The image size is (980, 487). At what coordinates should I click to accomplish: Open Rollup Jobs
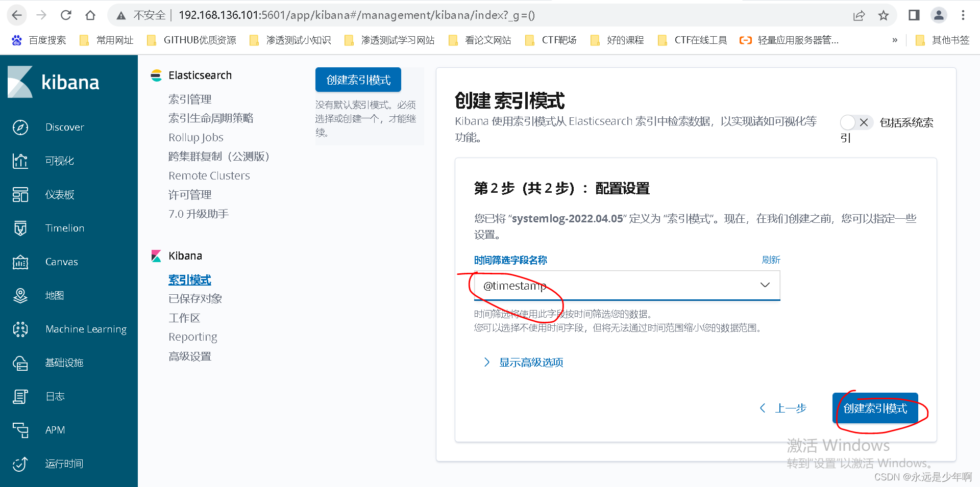[x=196, y=137]
